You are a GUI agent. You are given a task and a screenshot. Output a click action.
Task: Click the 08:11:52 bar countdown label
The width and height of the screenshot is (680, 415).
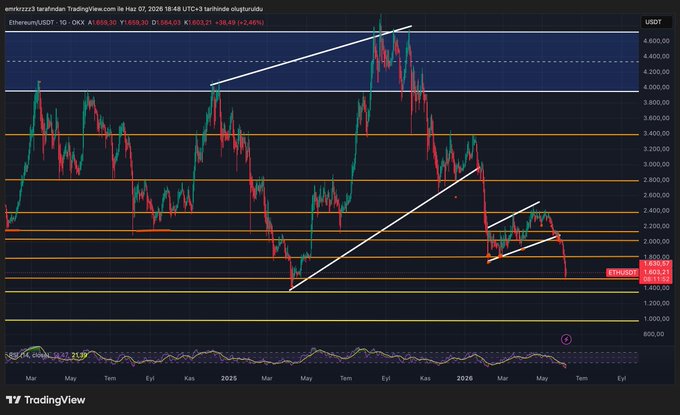pyautogui.click(x=656, y=279)
